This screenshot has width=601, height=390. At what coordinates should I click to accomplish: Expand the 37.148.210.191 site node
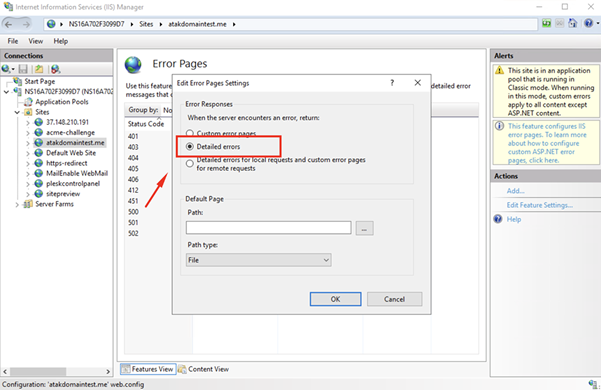pyautogui.click(x=28, y=123)
